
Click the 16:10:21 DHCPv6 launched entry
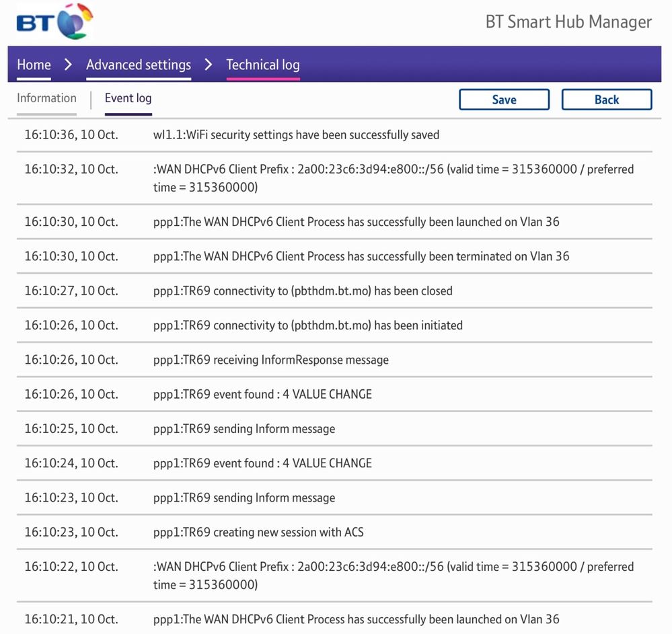click(x=356, y=619)
